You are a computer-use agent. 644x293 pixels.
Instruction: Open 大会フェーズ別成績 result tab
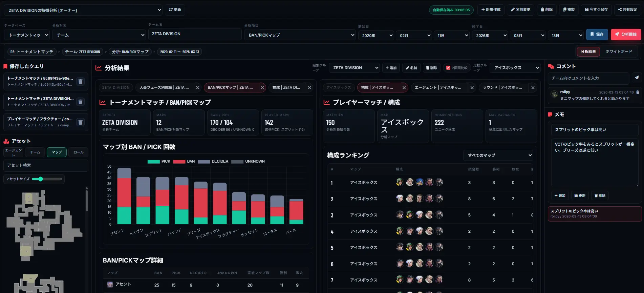tap(164, 87)
